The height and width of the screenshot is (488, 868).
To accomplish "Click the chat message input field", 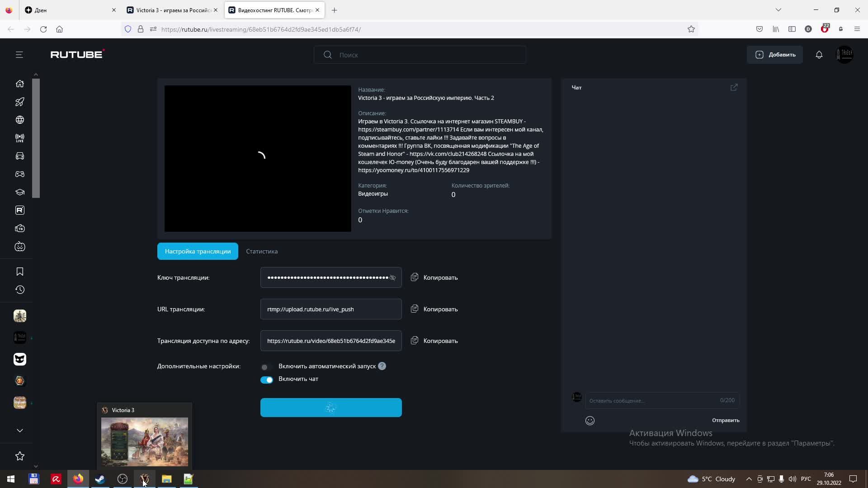I will (651, 400).
